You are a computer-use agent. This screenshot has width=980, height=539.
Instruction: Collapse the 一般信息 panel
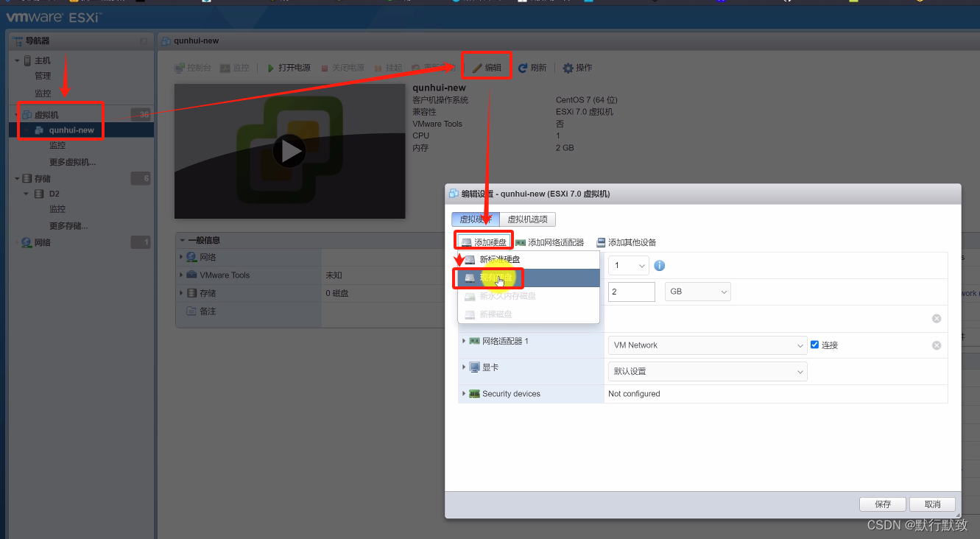[x=183, y=240]
